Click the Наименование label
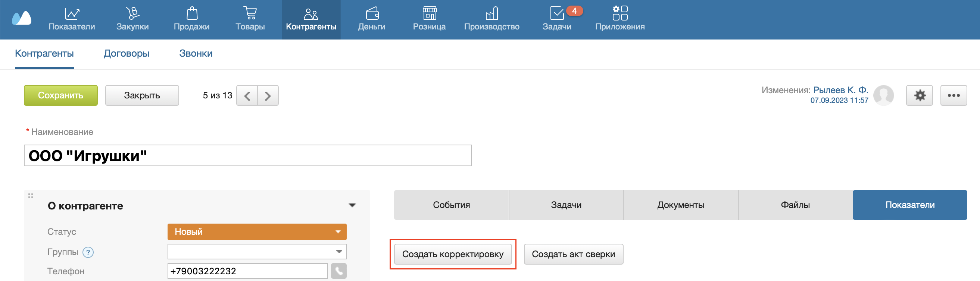 62,132
